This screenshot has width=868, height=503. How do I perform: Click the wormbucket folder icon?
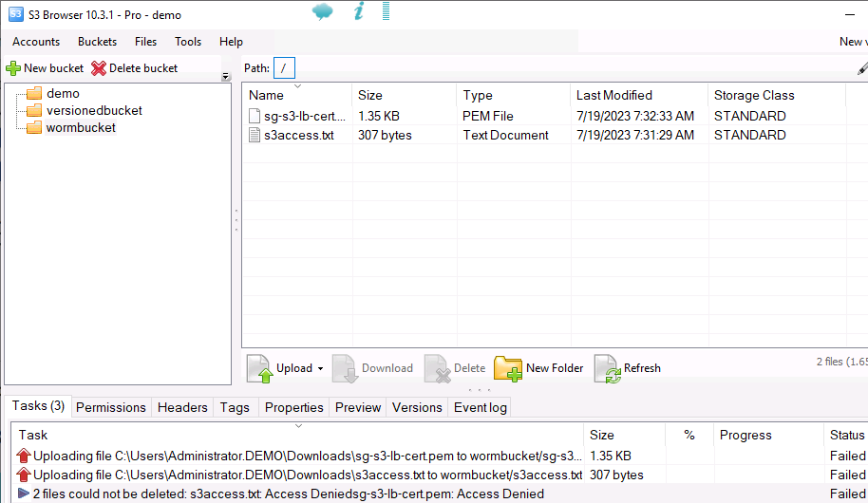pos(34,127)
